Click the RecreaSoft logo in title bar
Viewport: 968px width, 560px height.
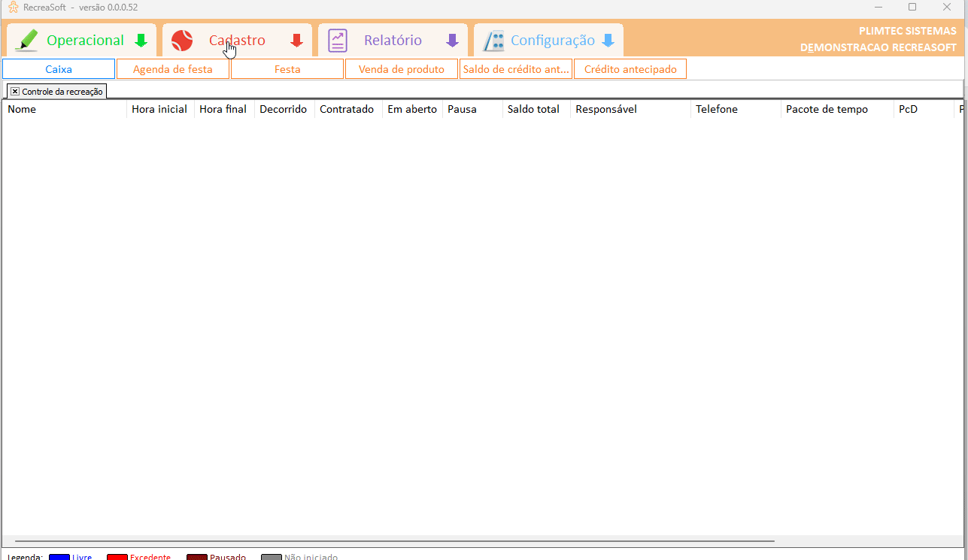click(13, 7)
